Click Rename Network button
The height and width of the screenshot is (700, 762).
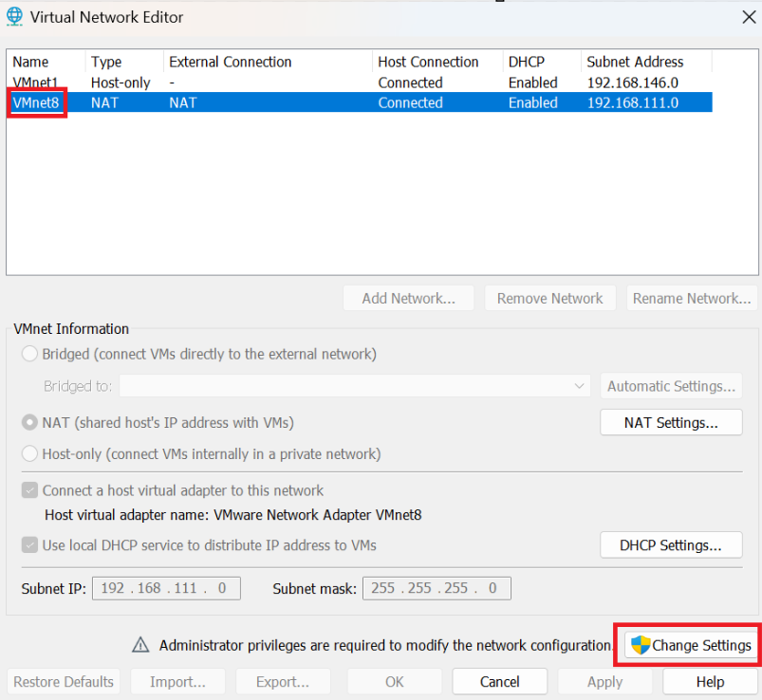pos(692,298)
